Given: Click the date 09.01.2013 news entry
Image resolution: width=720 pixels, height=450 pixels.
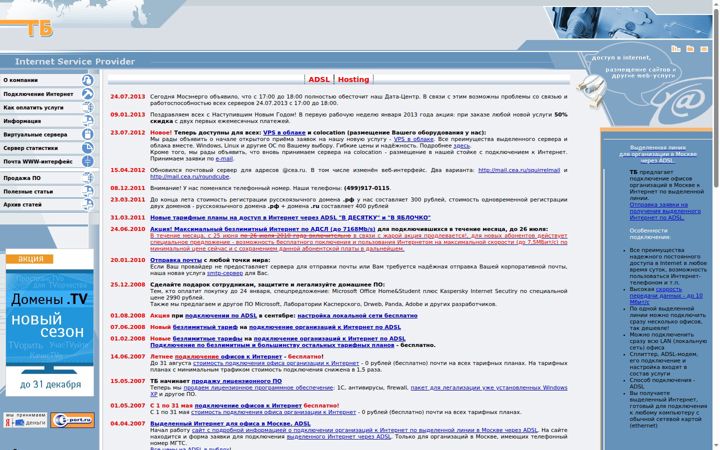Looking at the screenshot, I should click(x=127, y=115).
